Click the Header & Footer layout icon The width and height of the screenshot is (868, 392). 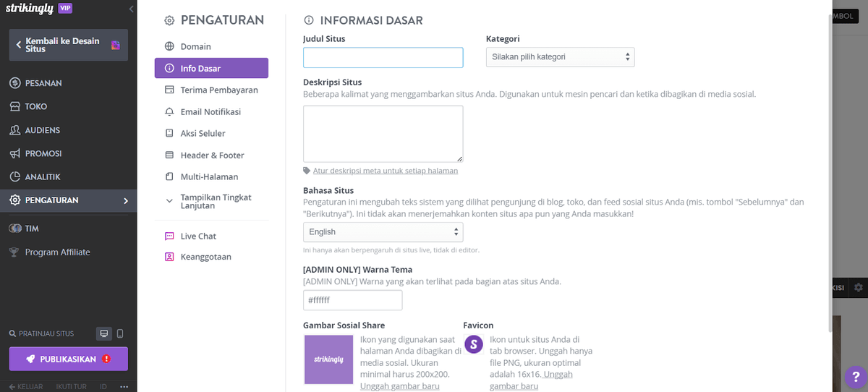(169, 155)
